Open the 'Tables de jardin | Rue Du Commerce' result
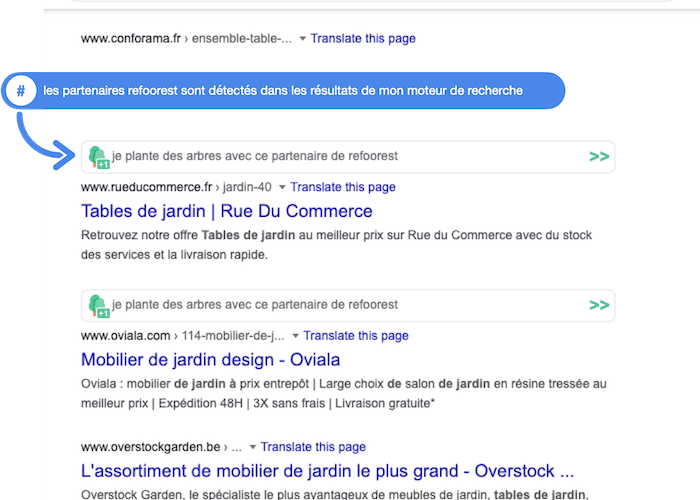This screenshot has height=500, width=700. tap(227, 211)
